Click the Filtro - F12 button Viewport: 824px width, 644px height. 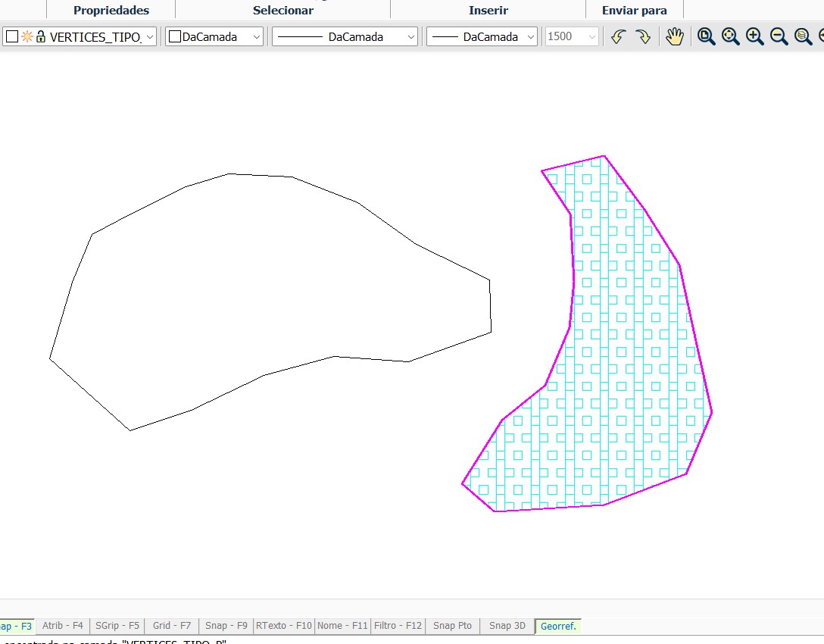398,626
